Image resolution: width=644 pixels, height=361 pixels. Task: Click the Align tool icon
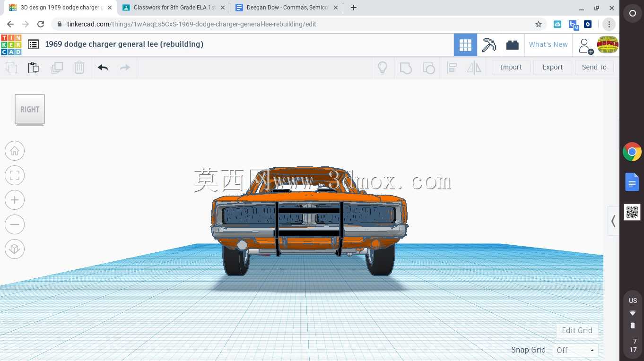[452, 68]
